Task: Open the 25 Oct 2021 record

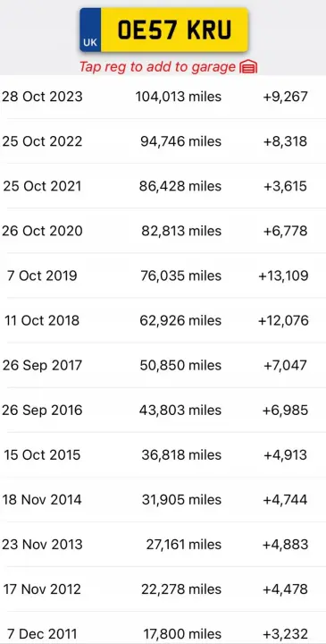Action: (163, 186)
